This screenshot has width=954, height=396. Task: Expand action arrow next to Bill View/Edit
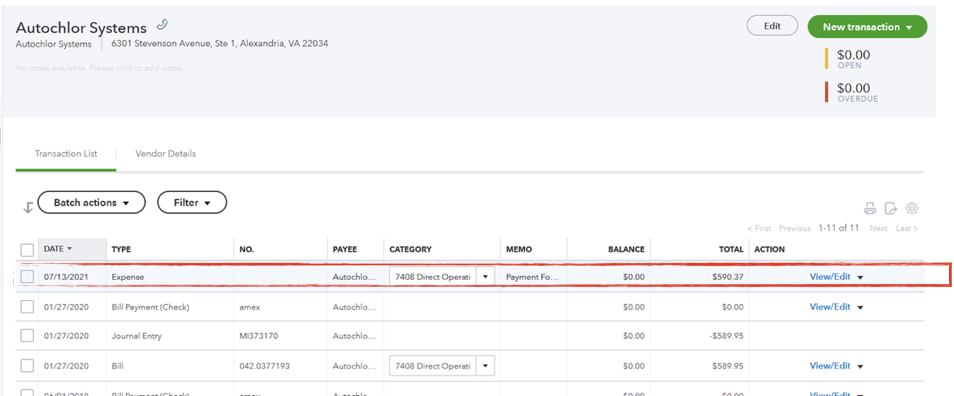click(860, 367)
